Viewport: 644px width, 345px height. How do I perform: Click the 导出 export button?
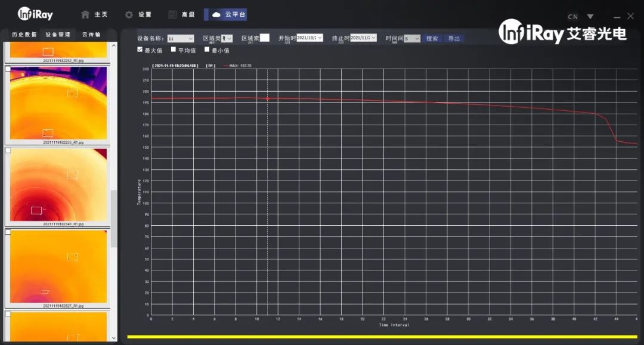[454, 39]
